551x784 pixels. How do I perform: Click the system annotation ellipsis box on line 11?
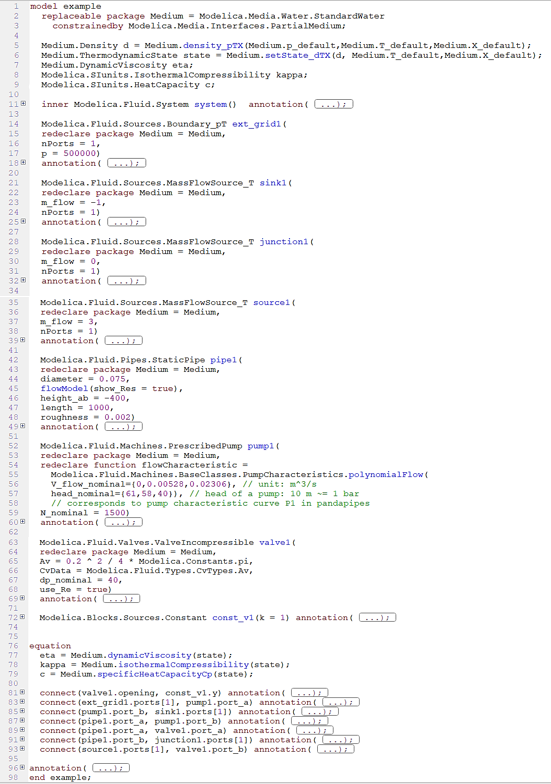point(334,104)
